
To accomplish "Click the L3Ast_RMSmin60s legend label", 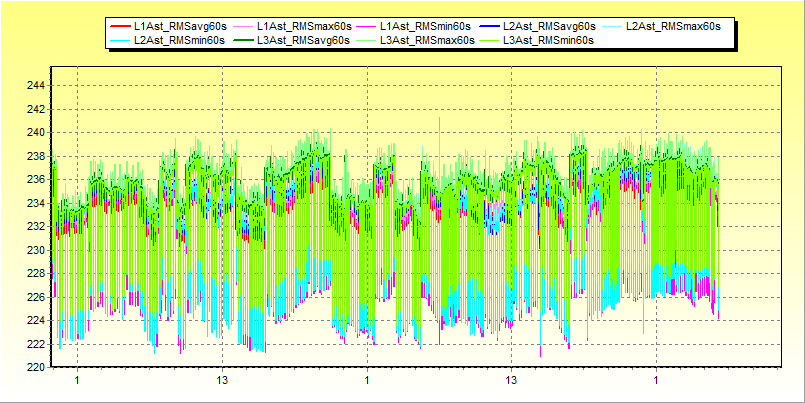I will (549, 40).
